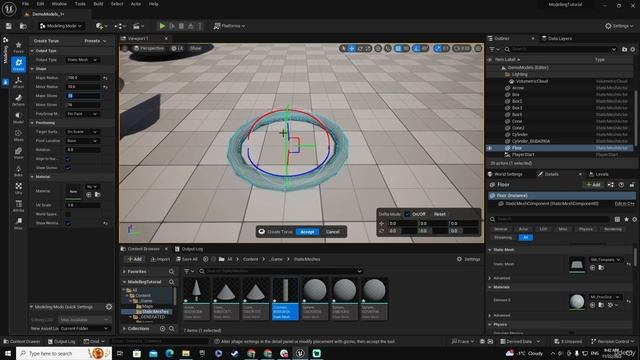This screenshot has width=640, height=360.
Task: Open the Help menu
Action: click(153, 4)
